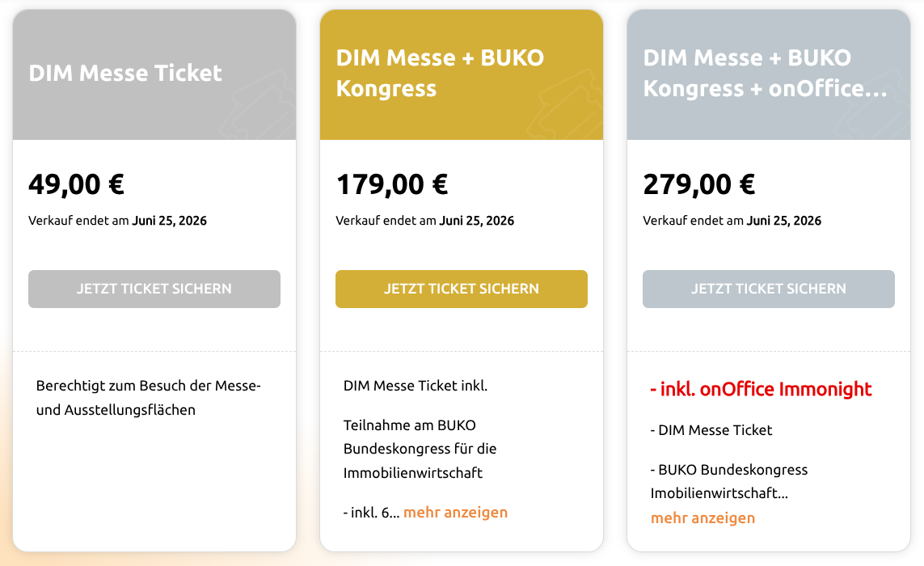Click the red "inkl. onOffice Immonight" text
This screenshot has height=566, width=924.
tap(761, 389)
